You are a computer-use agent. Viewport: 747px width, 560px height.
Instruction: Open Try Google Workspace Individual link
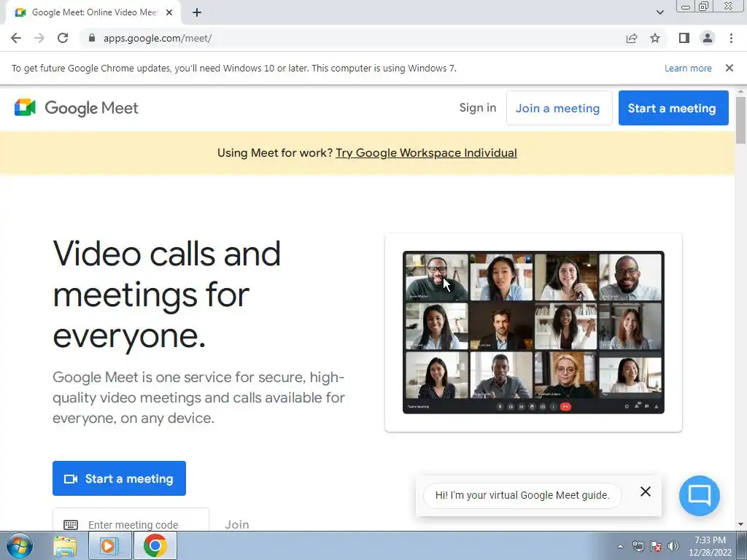coord(426,153)
